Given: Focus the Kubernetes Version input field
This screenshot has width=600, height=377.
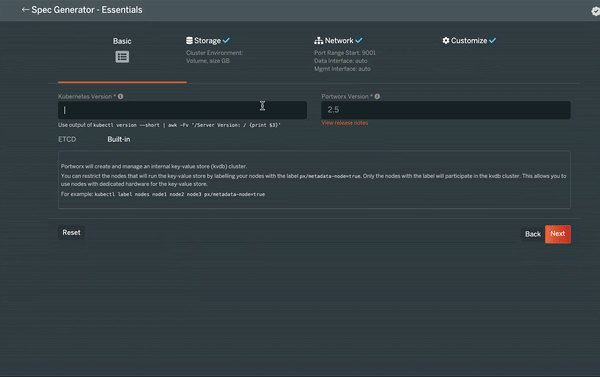Looking at the screenshot, I should pos(182,110).
